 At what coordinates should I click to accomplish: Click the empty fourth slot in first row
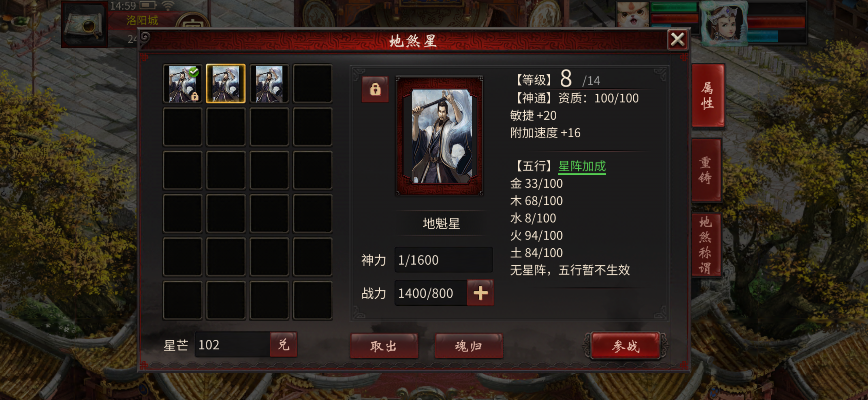tap(312, 83)
